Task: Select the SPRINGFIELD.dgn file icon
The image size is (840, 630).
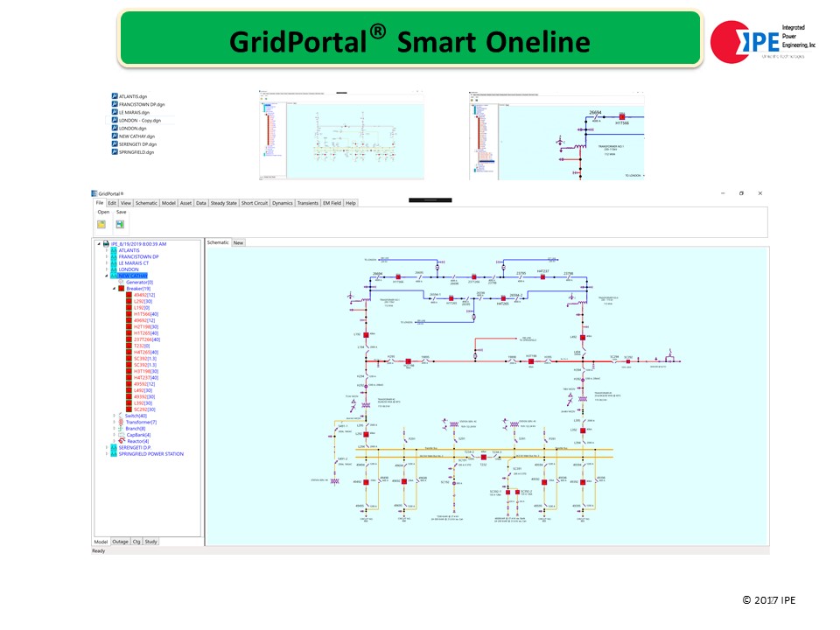Action: (115, 152)
